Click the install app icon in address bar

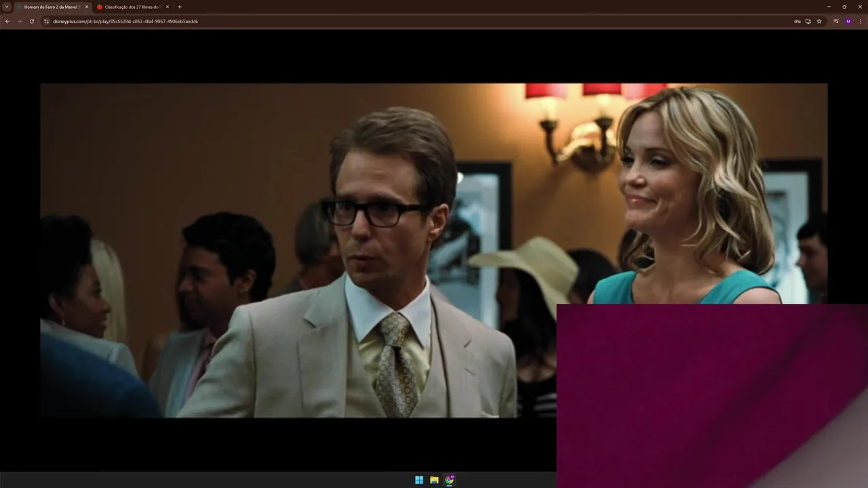pos(808,21)
